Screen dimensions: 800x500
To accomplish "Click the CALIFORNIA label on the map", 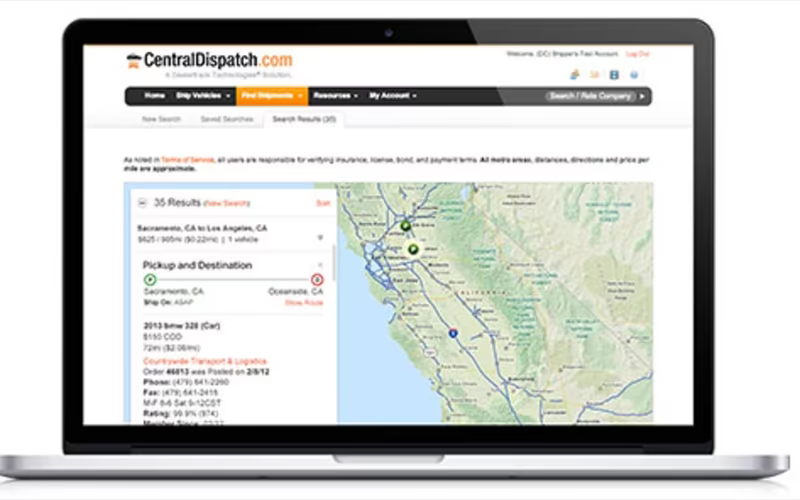I will click(x=481, y=293).
